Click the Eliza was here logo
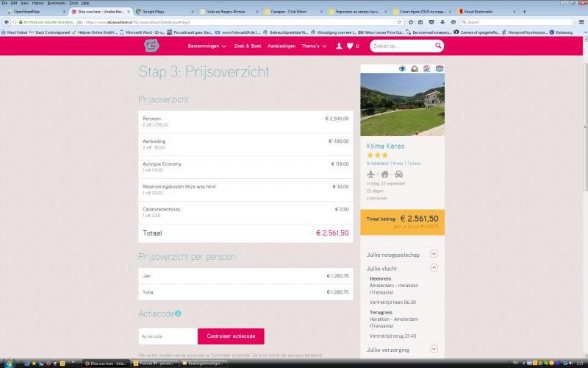Image resolution: width=588 pixels, height=368 pixels. [x=151, y=46]
